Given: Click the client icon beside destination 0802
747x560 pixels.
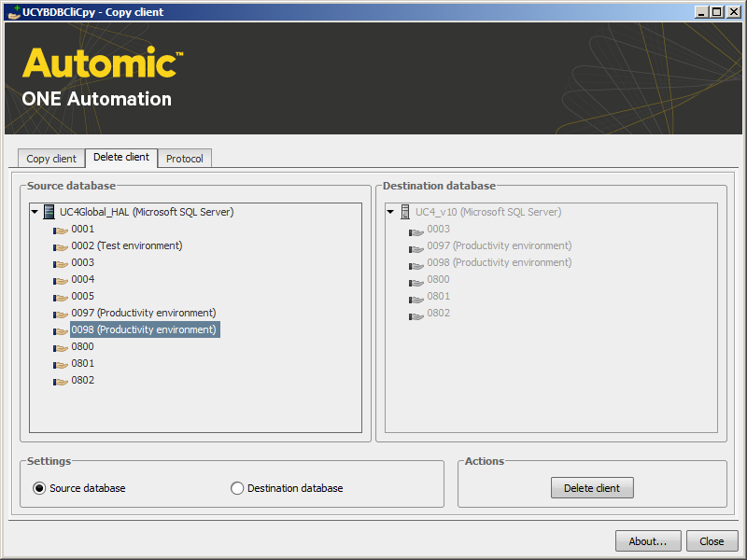Looking at the screenshot, I should (416, 315).
